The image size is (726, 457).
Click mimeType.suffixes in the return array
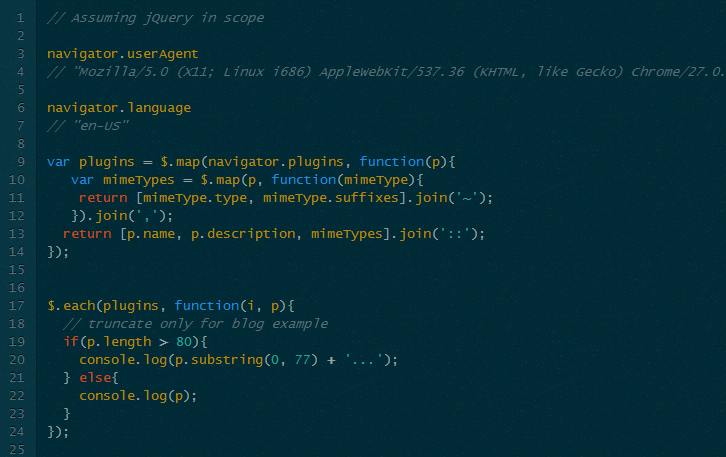(x=329, y=197)
